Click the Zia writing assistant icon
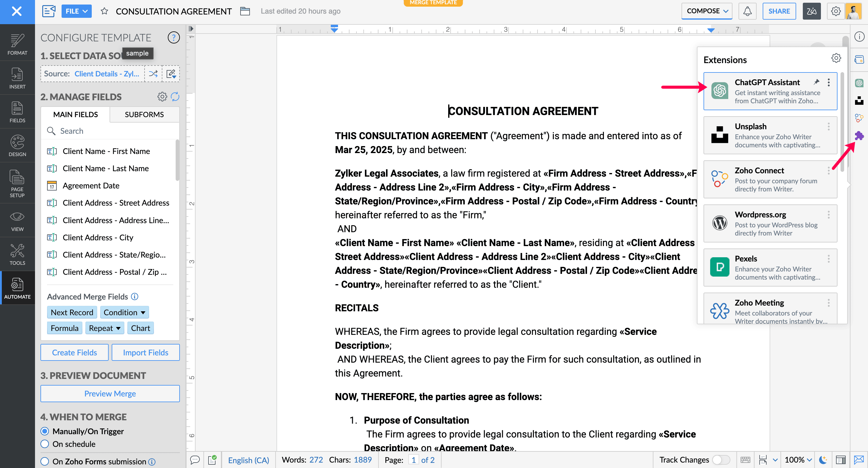The width and height of the screenshot is (868, 468). point(811,11)
